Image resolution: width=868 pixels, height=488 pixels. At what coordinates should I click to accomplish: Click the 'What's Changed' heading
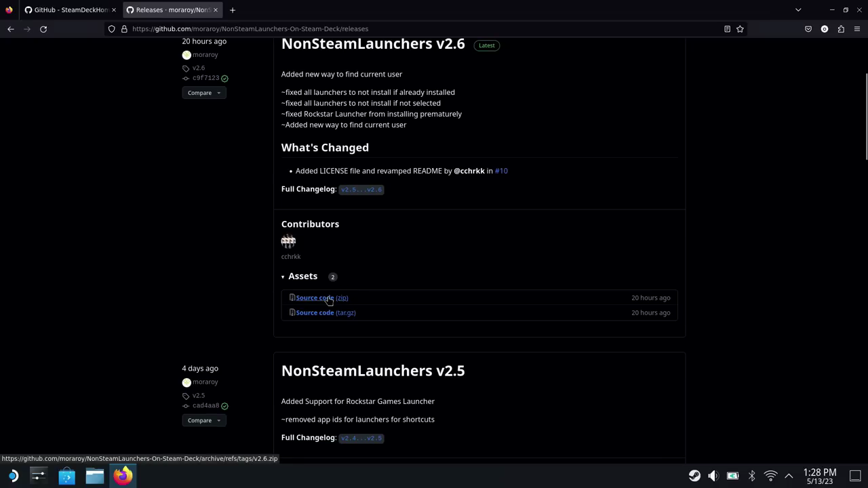coord(325,148)
